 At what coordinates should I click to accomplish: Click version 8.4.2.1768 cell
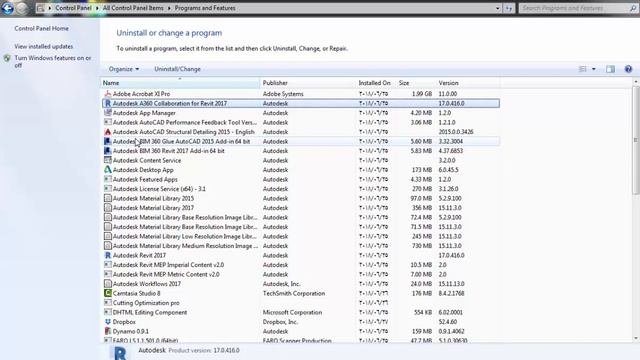tap(451, 293)
